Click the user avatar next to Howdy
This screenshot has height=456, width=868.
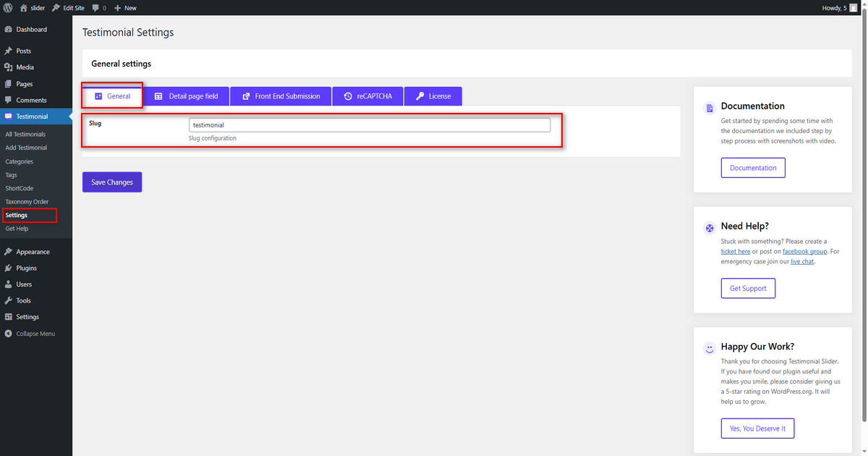tap(854, 7)
